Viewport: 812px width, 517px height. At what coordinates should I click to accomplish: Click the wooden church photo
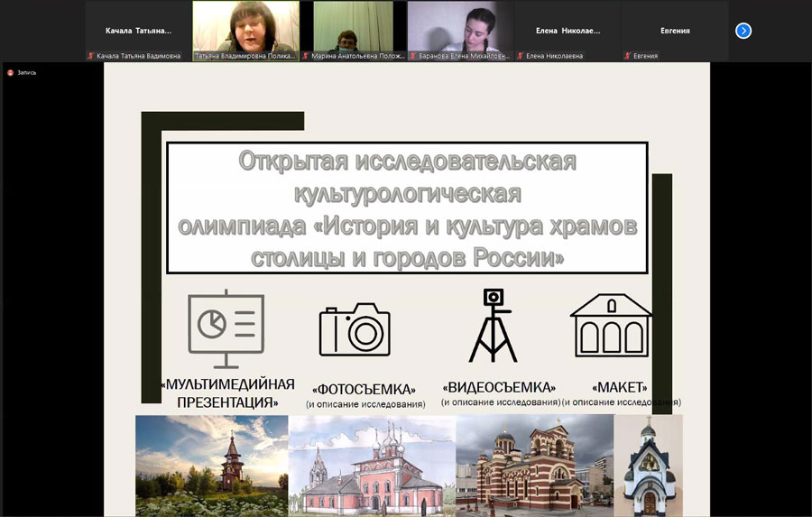point(211,466)
